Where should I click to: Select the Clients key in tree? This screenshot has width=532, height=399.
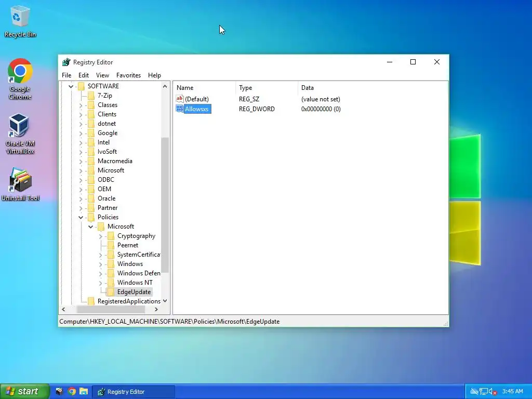pos(107,114)
